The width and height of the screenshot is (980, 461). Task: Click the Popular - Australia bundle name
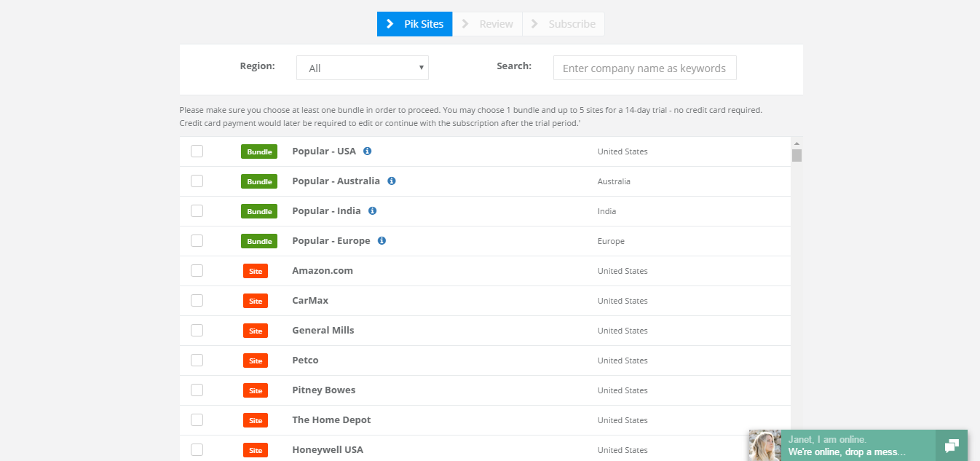[336, 181]
